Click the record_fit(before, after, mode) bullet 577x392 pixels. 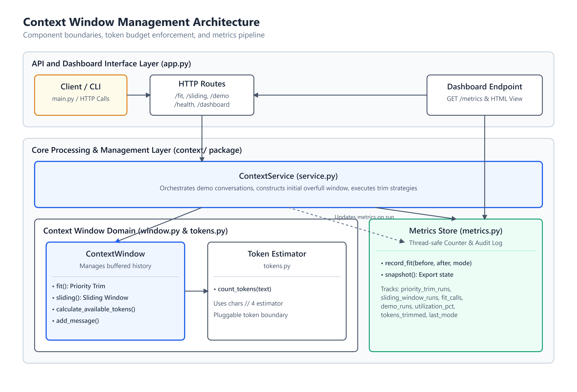(x=426, y=263)
